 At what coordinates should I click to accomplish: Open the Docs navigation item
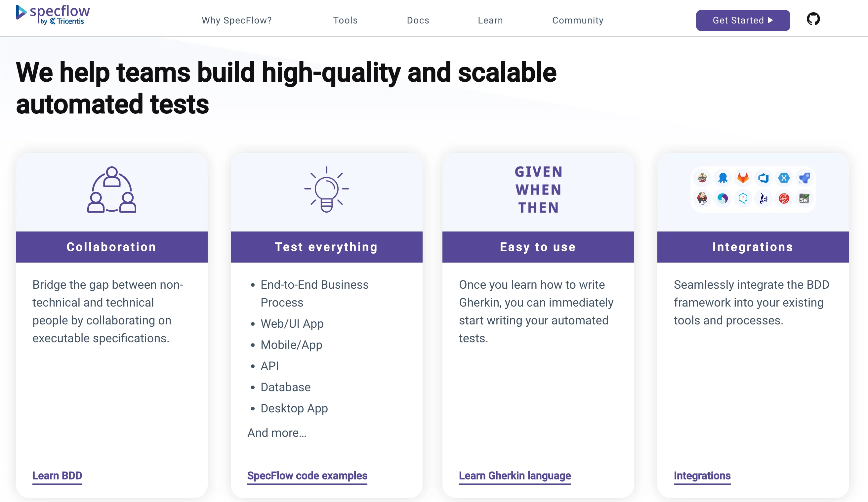pos(418,20)
